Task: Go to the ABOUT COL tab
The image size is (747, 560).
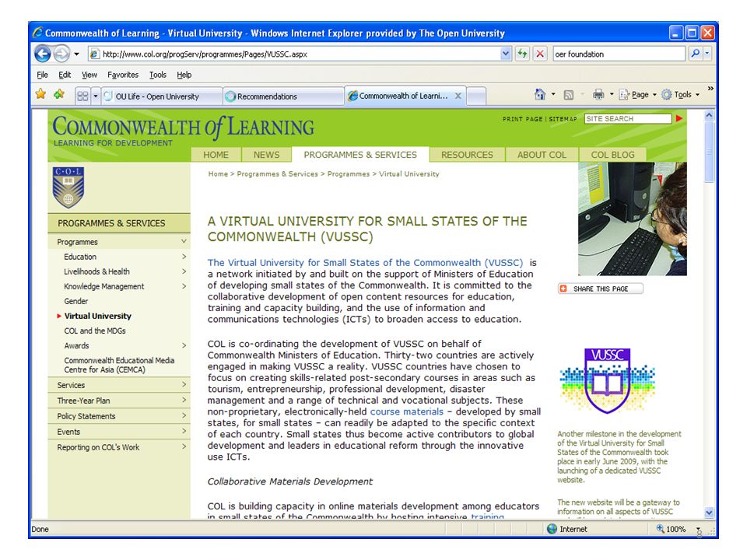Action: 542,155
